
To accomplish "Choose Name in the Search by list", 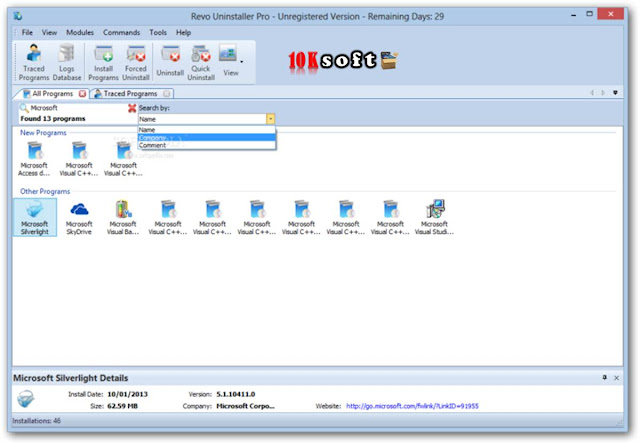I will point(207,130).
